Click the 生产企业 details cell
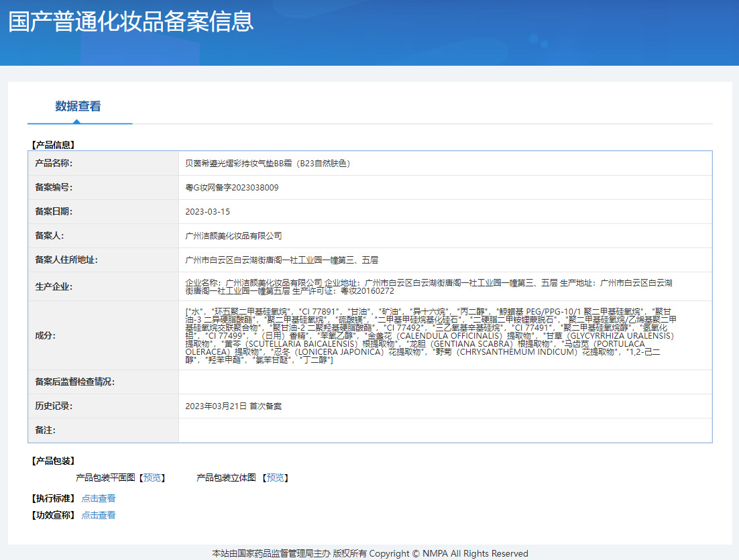 (x=429, y=287)
